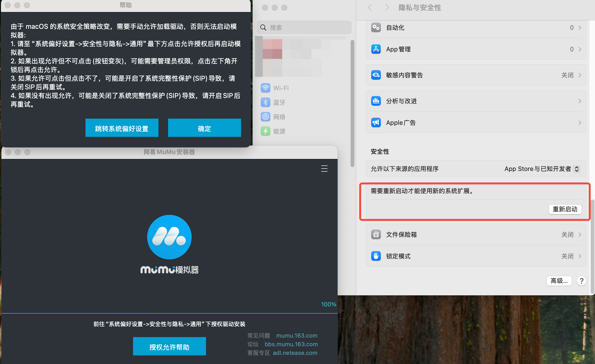Click the 授权允许帮助 button
Screen dimensions: 595x364
tap(169, 346)
